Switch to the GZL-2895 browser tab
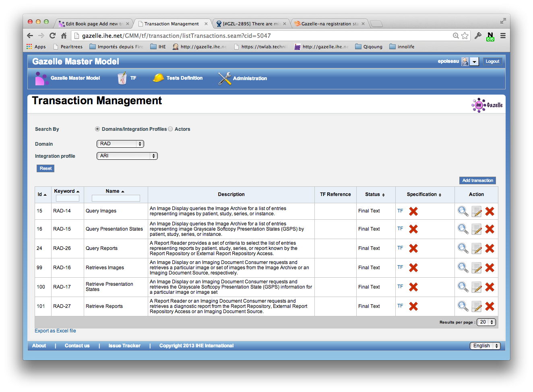Image resolution: width=533 pixels, height=392 pixels. [251, 24]
